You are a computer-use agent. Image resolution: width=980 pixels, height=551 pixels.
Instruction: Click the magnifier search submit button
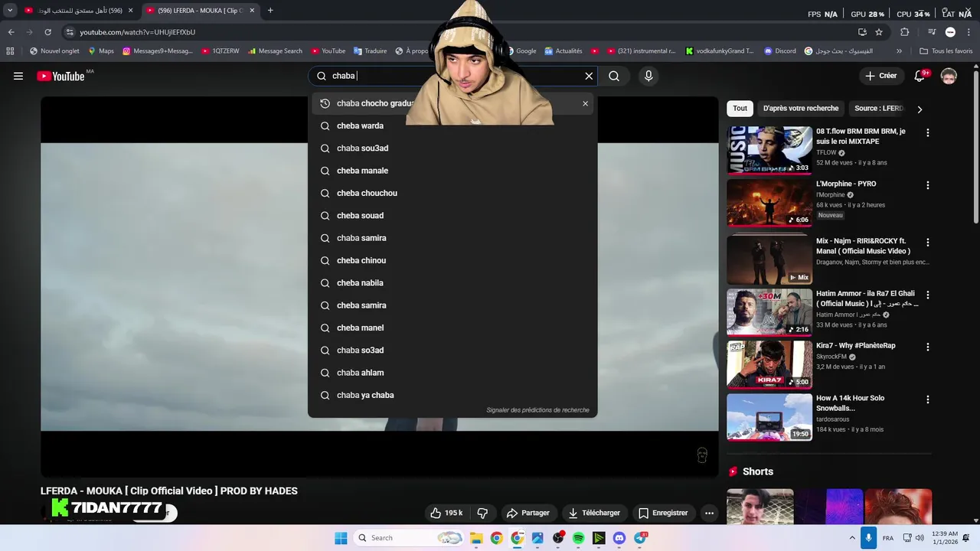(614, 76)
